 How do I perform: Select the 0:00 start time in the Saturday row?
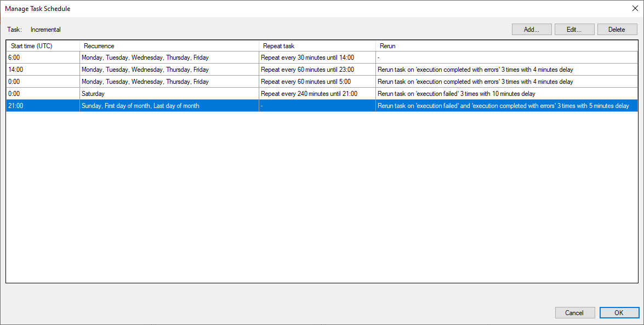pos(43,94)
